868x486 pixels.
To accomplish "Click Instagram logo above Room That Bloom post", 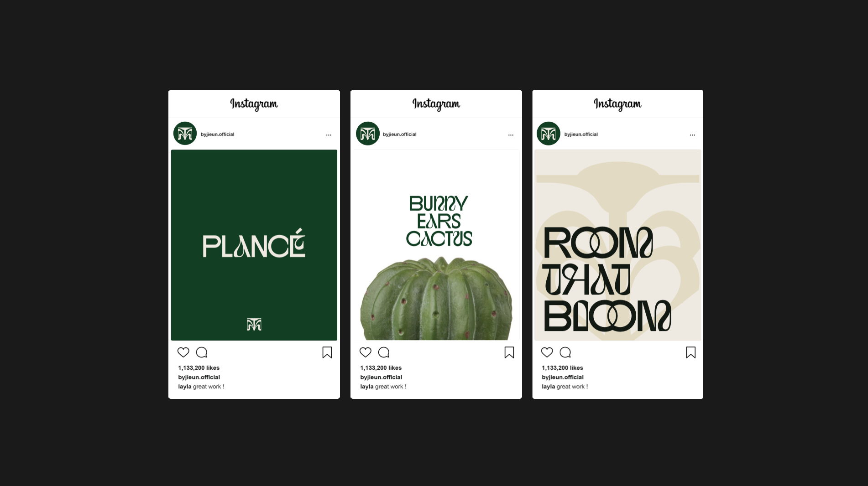I will click(x=617, y=104).
